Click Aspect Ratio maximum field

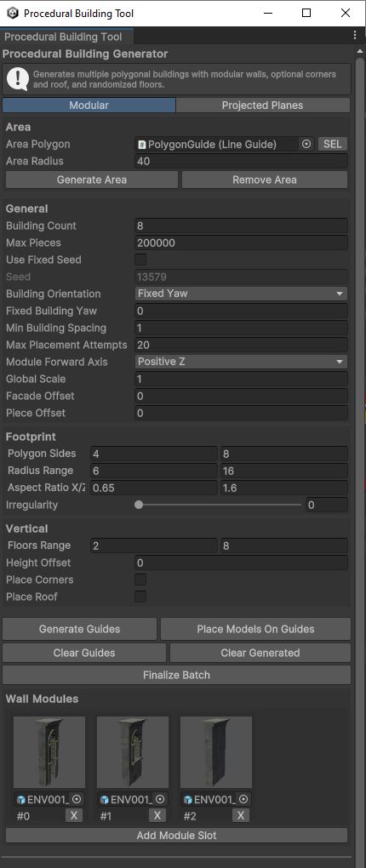284,488
